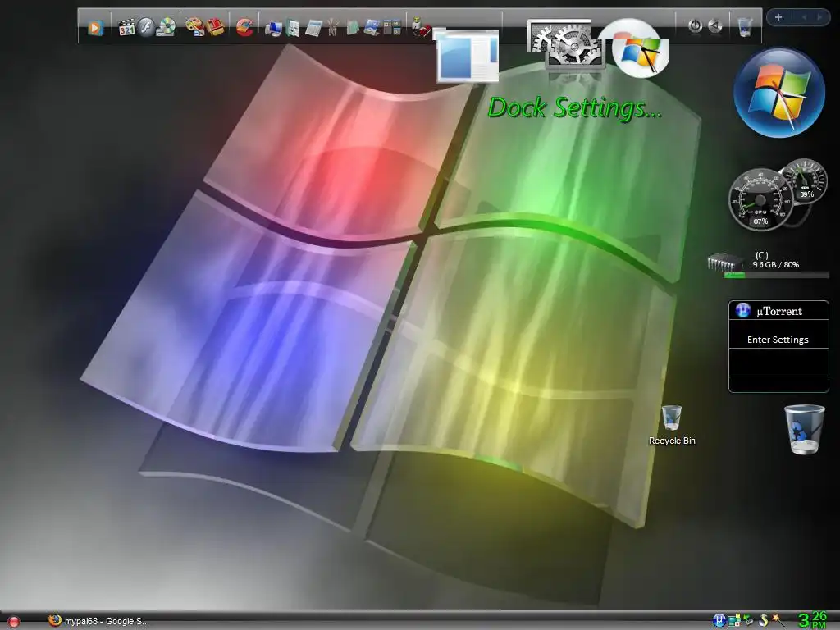The image size is (840, 630).
Task: Launch the paint palette dock icon
Action: 194,27
